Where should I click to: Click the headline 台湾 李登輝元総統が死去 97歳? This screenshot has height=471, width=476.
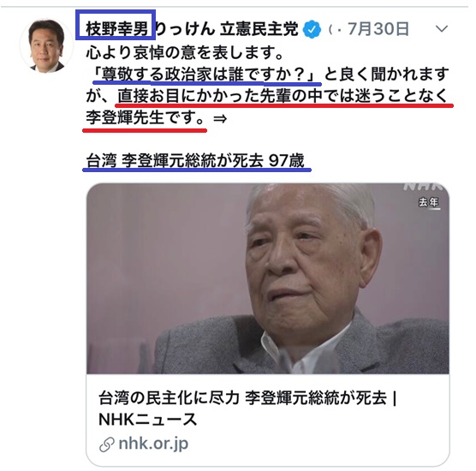195,160
